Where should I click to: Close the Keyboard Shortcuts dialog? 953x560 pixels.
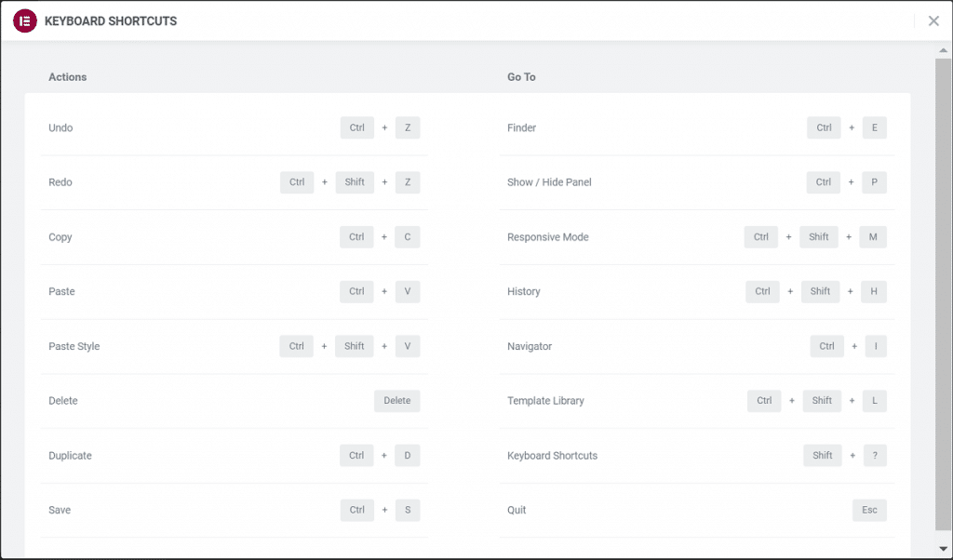pyautogui.click(x=933, y=20)
